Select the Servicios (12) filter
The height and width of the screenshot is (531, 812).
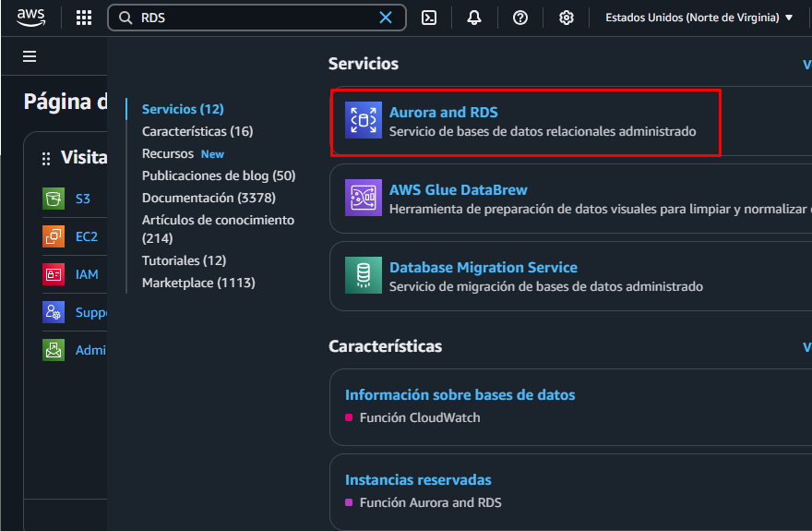coord(183,109)
